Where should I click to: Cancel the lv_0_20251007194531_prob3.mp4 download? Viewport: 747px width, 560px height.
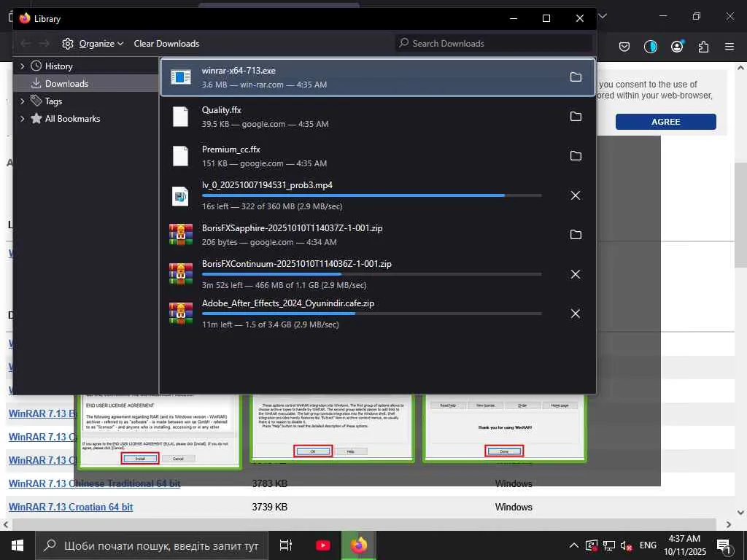click(576, 195)
